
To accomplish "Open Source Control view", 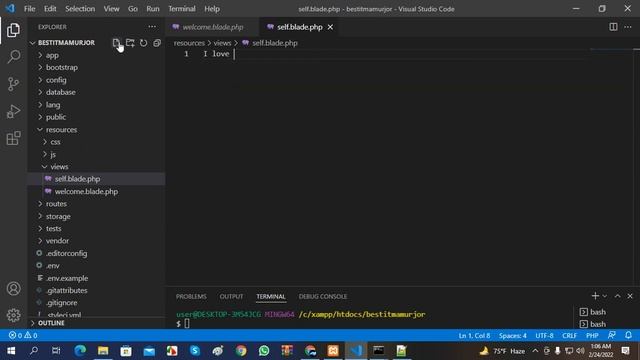I will click(x=13, y=84).
